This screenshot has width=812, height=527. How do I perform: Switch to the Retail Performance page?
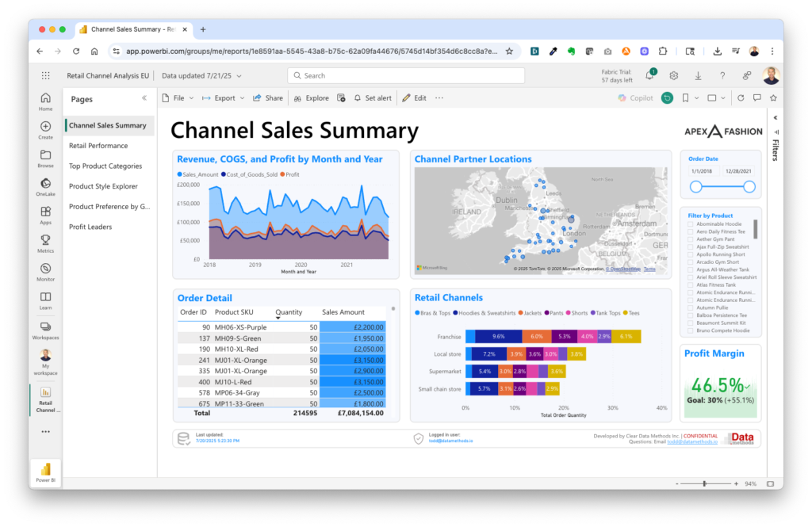[x=98, y=146]
